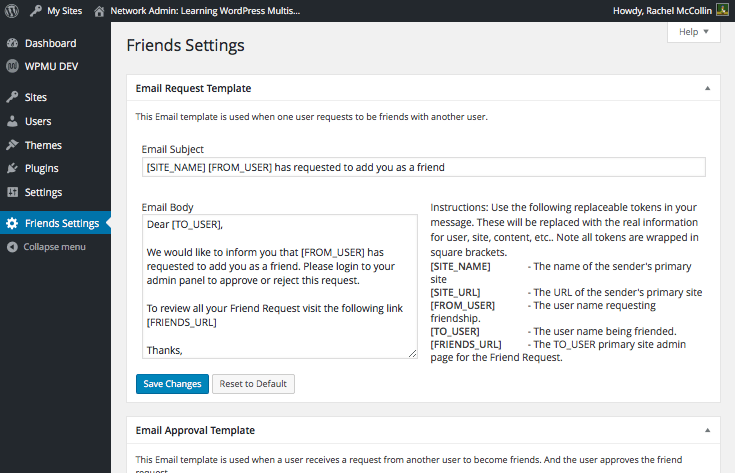The height and width of the screenshot is (473, 735).
Task: Click Reset to Default button
Action: point(253,383)
